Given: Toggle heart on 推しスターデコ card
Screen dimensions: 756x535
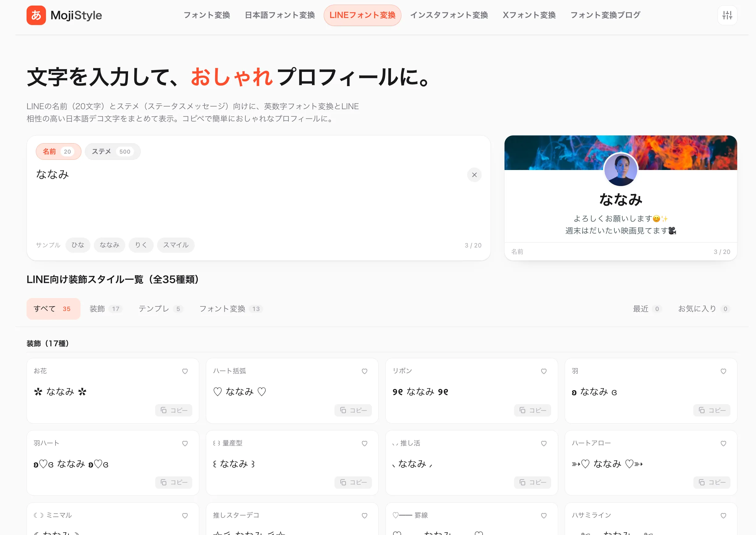Looking at the screenshot, I should (364, 515).
